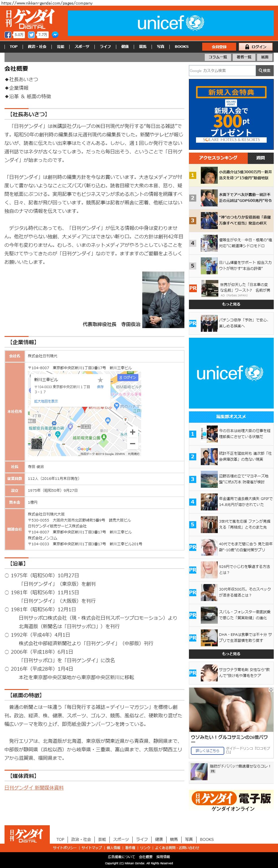Open 健康 navigation menu item
278x868 pixels.
125,46
